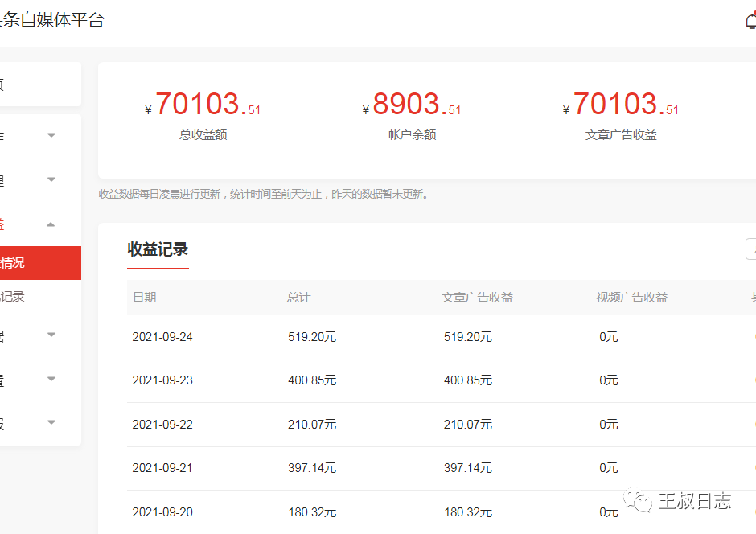Image resolution: width=756 pixels, height=534 pixels.
Task: Click the 总计 column header
Action: point(299,298)
